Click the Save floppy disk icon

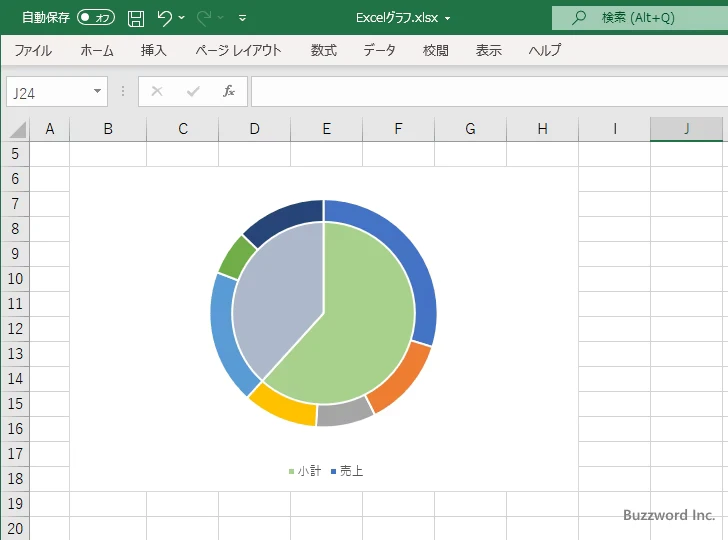coord(136,18)
